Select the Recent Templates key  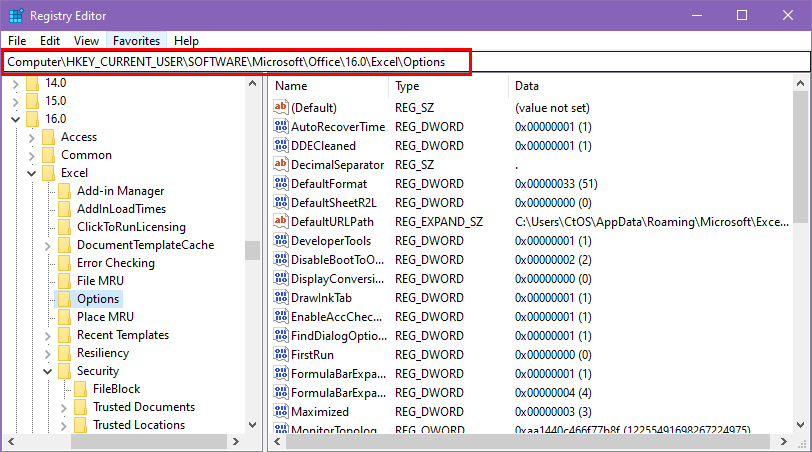click(123, 335)
